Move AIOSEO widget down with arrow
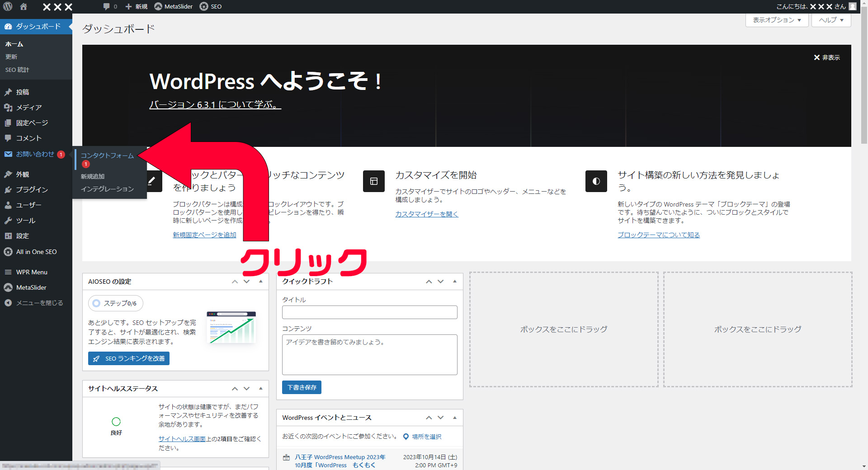Screen dimensions: 868x470 coord(247,282)
